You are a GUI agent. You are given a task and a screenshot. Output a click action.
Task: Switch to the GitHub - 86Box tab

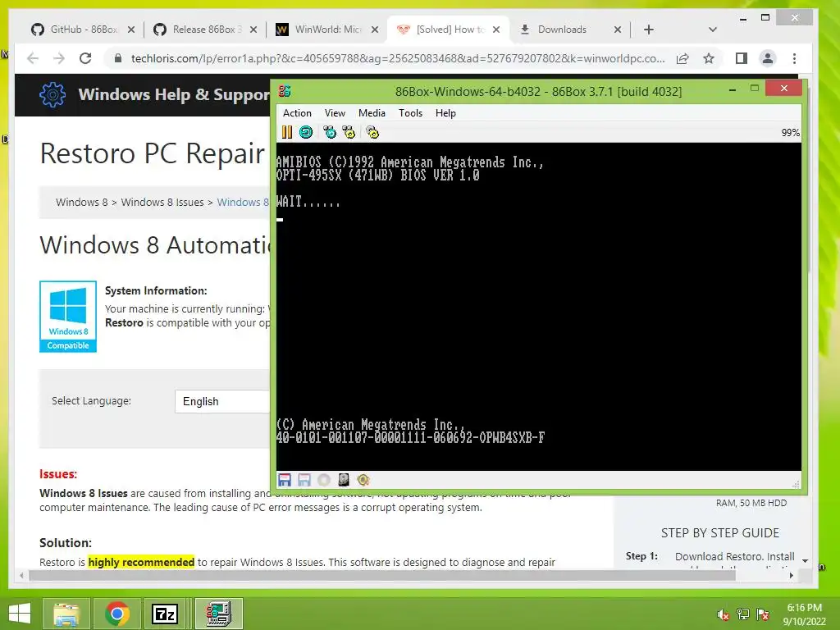pos(75,30)
